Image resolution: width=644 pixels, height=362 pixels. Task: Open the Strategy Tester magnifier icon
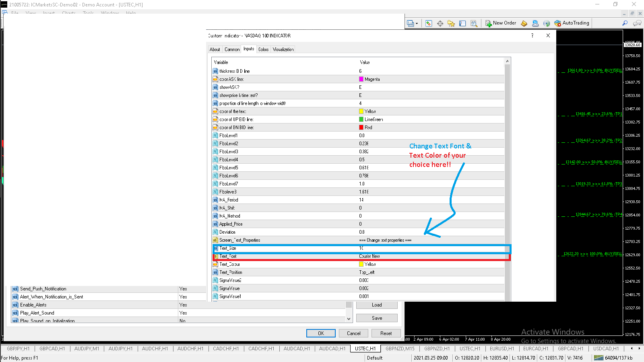pos(474,23)
